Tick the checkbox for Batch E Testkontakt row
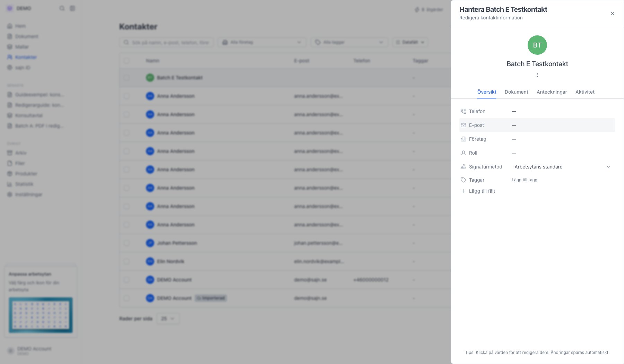 [x=127, y=78]
